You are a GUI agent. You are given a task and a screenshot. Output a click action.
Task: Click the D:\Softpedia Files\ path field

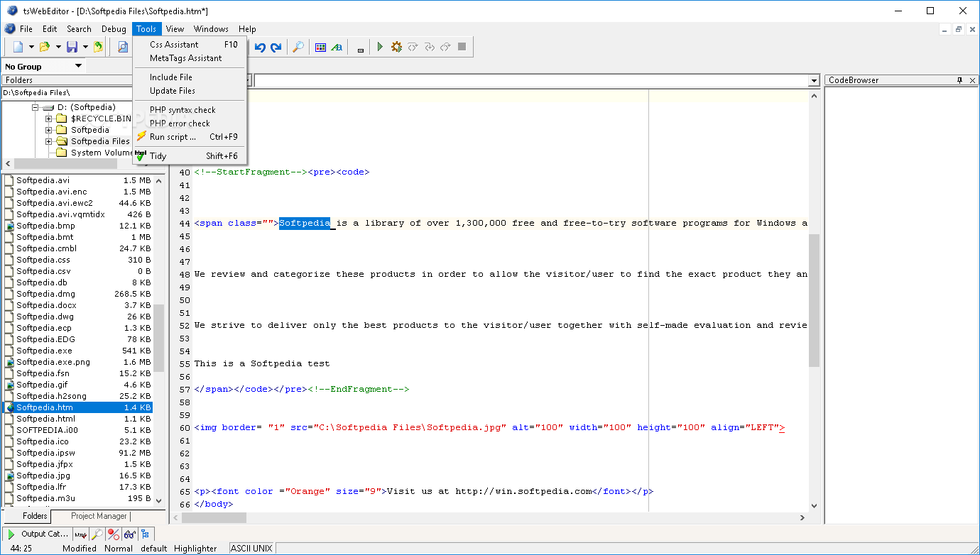(x=67, y=93)
